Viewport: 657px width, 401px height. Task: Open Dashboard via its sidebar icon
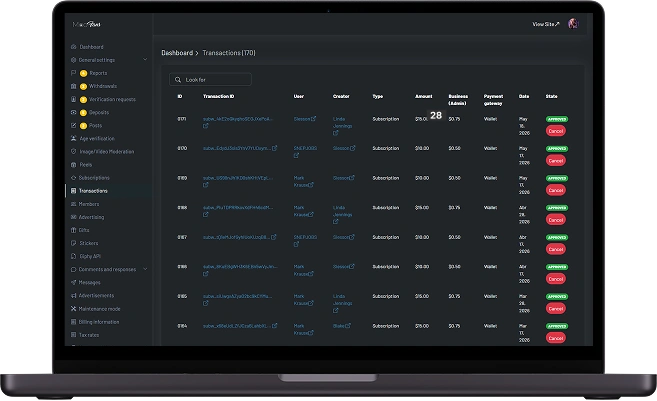(74, 47)
